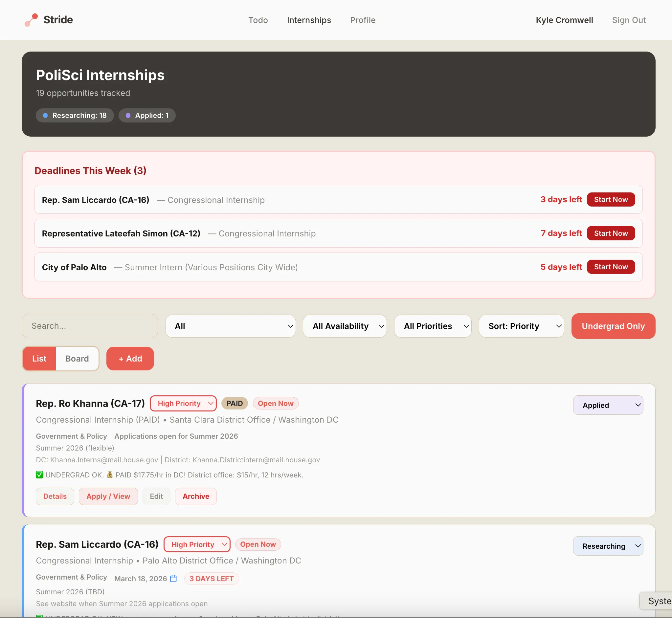Click Sign Out
Image resolution: width=672 pixels, height=618 pixels.
coord(629,20)
